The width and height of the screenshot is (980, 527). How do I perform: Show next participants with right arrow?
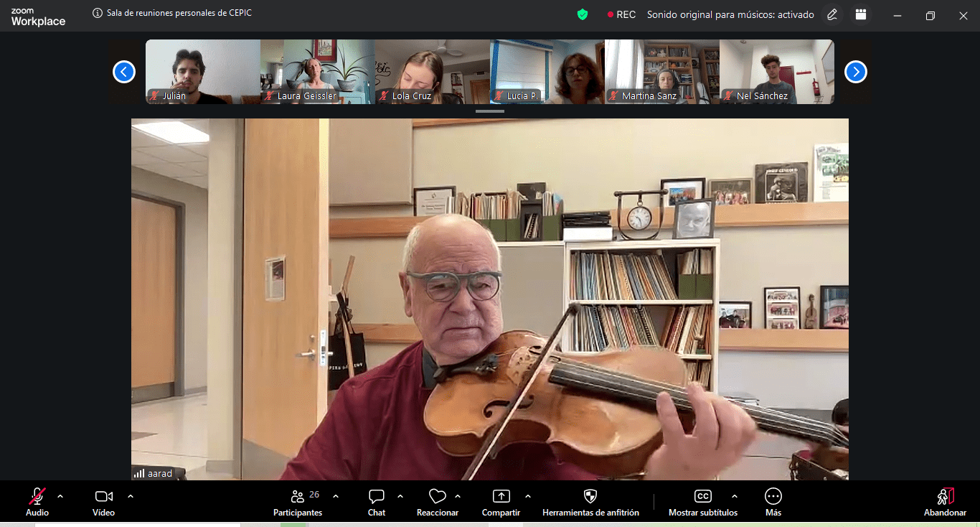coord(856,72)
